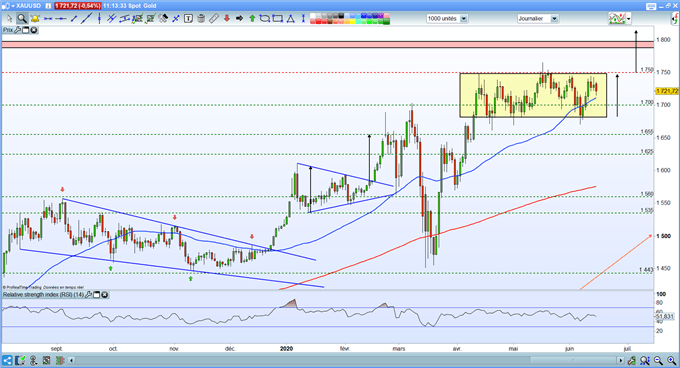Click the zoom in magnifier at bottom right

[672, 360]
